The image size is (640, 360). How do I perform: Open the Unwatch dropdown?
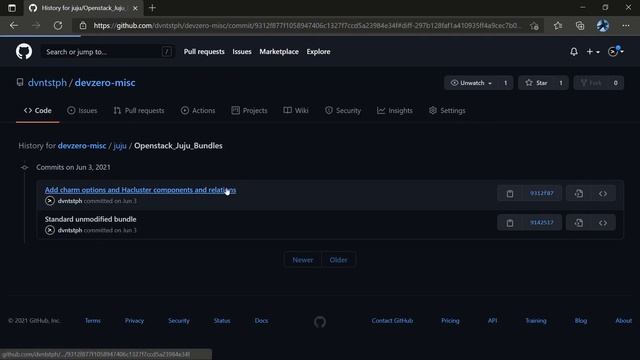point(471,83)
